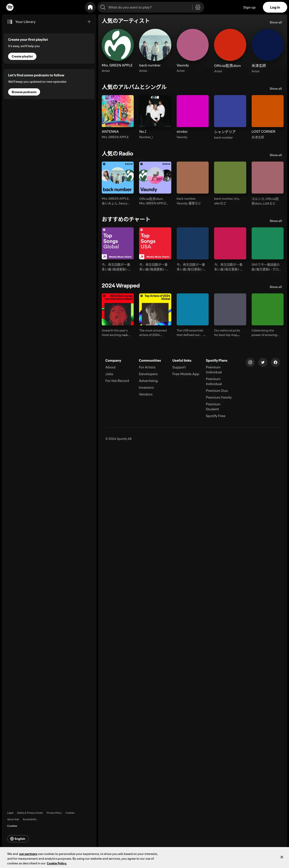Viewport: 289px width, 868px height.
Task: Open the Browse icon beside the search field
Action: tap(198, 7)
